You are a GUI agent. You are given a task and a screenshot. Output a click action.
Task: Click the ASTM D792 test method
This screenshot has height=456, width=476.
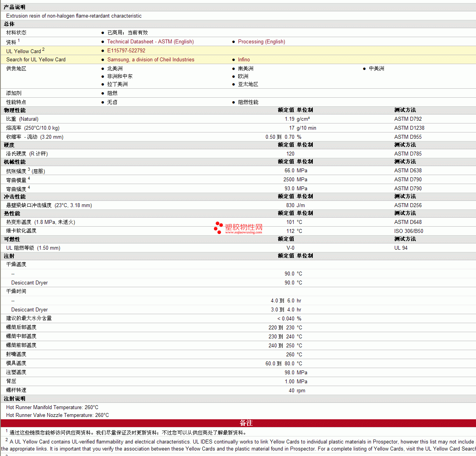point(408,119)
